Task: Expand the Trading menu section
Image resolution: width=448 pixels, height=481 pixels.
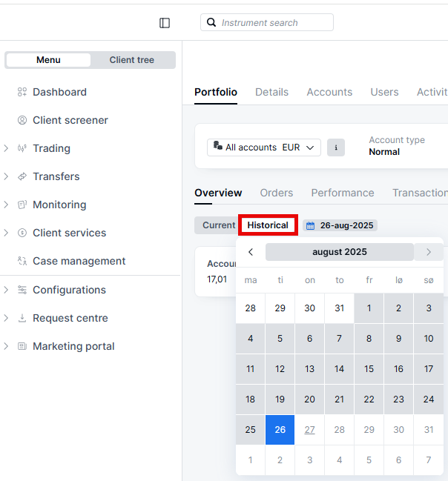Action: coord(6,148)
